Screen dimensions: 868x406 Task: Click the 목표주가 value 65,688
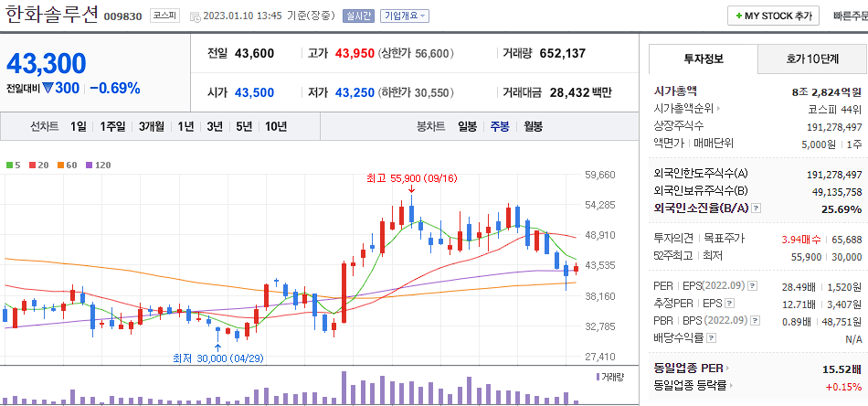coord(846,240)
